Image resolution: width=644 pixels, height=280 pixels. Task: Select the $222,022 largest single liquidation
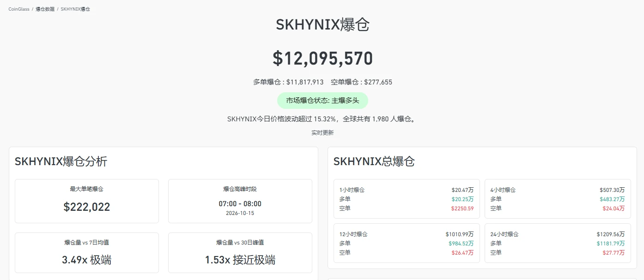[x=87, y=207]
